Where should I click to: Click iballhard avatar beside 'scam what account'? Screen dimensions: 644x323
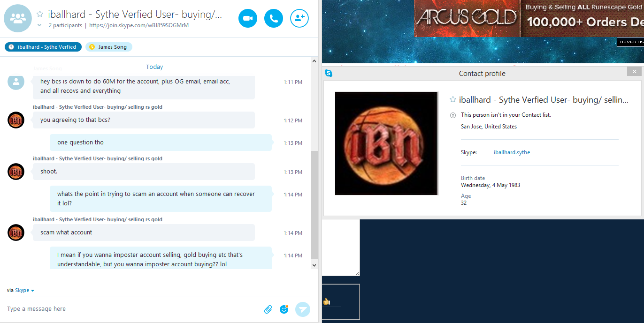coord(16,233)
